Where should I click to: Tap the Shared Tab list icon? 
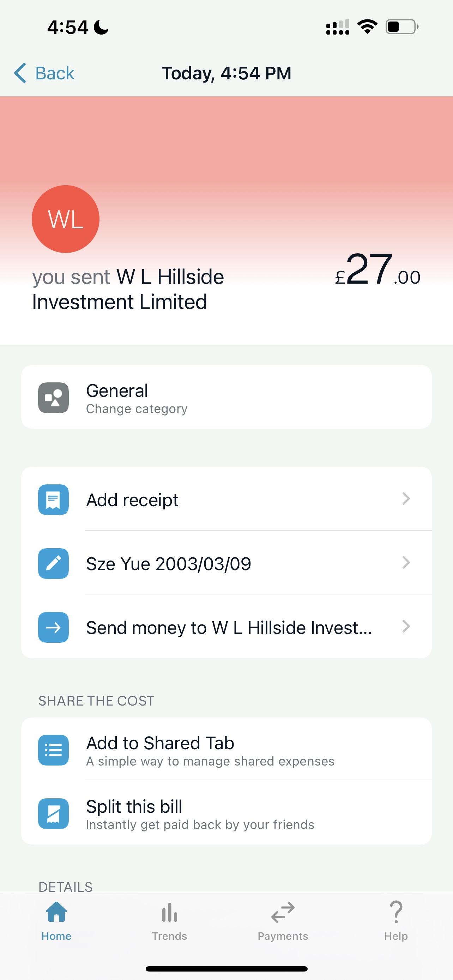pos(53,750)
